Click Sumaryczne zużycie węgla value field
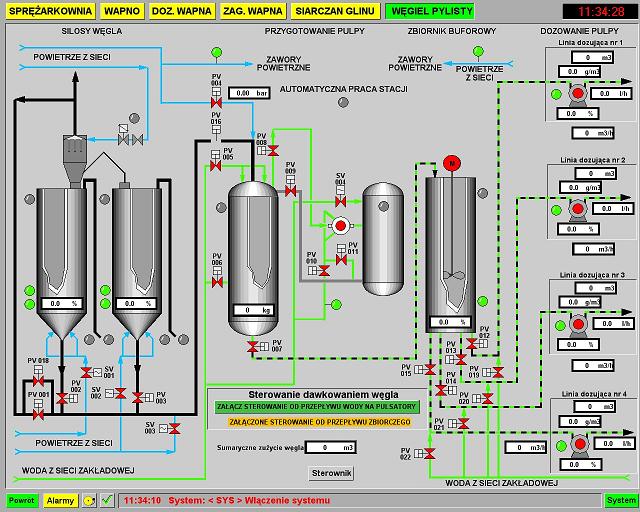 click(x=331, y=447)
